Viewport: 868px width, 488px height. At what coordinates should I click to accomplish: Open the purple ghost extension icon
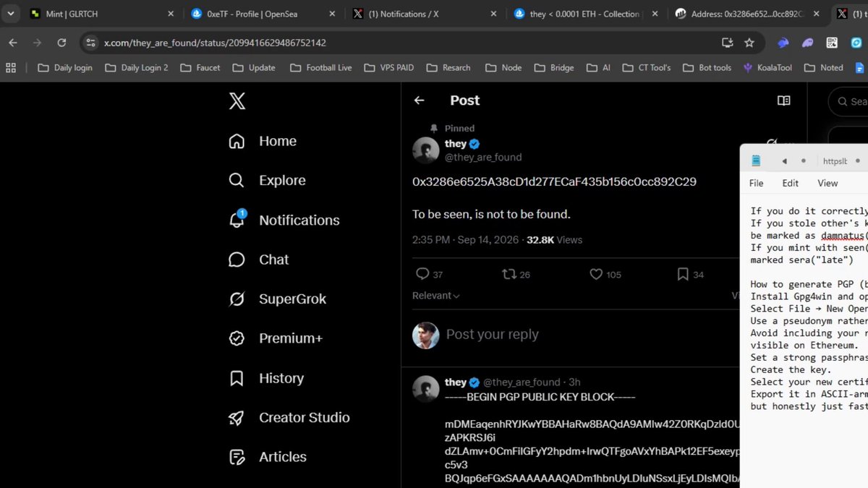click(807, 43)
